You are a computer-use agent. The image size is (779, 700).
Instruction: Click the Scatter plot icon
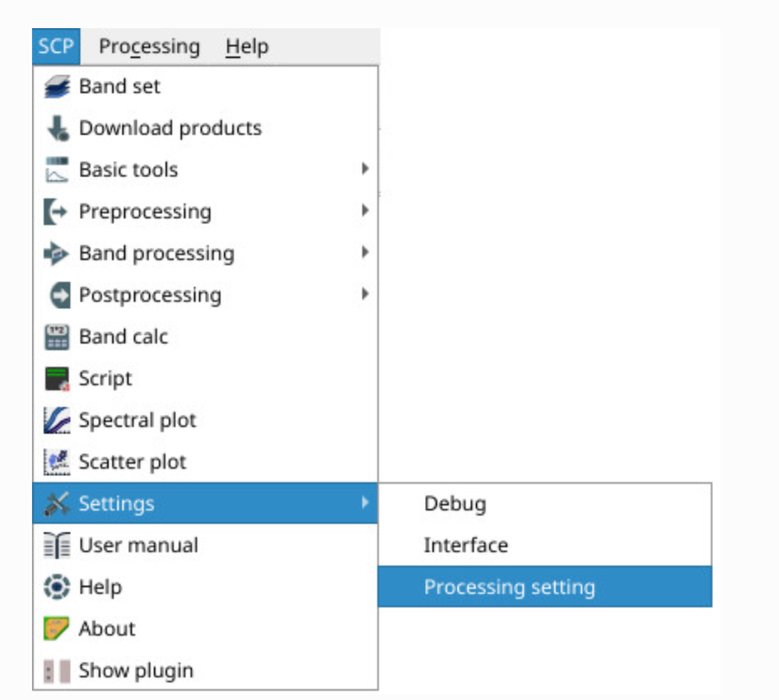coord(57,462)
